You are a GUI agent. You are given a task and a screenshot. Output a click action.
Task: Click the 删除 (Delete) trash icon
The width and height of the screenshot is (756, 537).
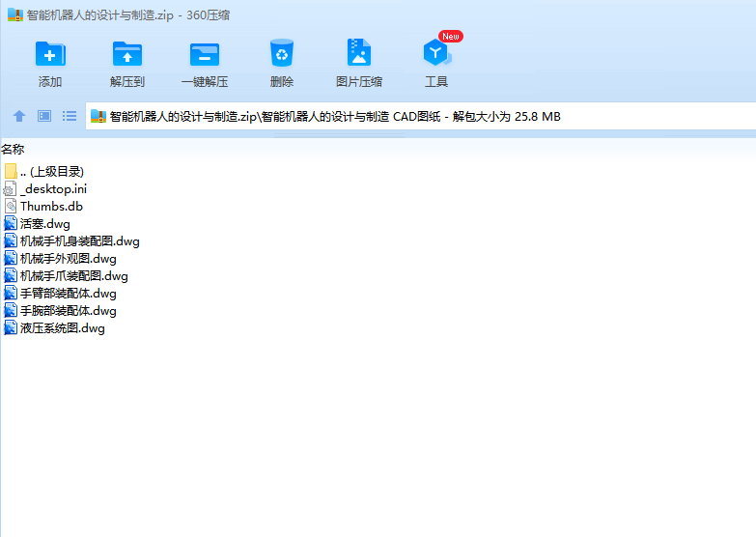click(x=282, y=52)
